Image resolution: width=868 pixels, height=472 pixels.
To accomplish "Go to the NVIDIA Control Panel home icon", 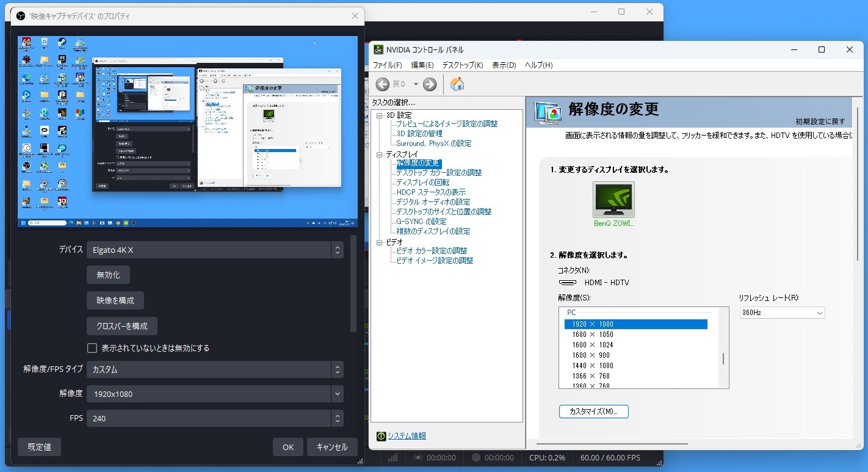I will (457, 84).
